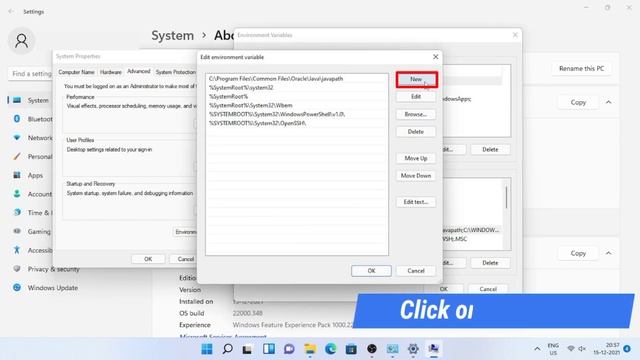This screenshot has height=360, width=640.
Task: Open Hardware tab in System Properties
Action: pyautogui.click(x=111, y=72)
